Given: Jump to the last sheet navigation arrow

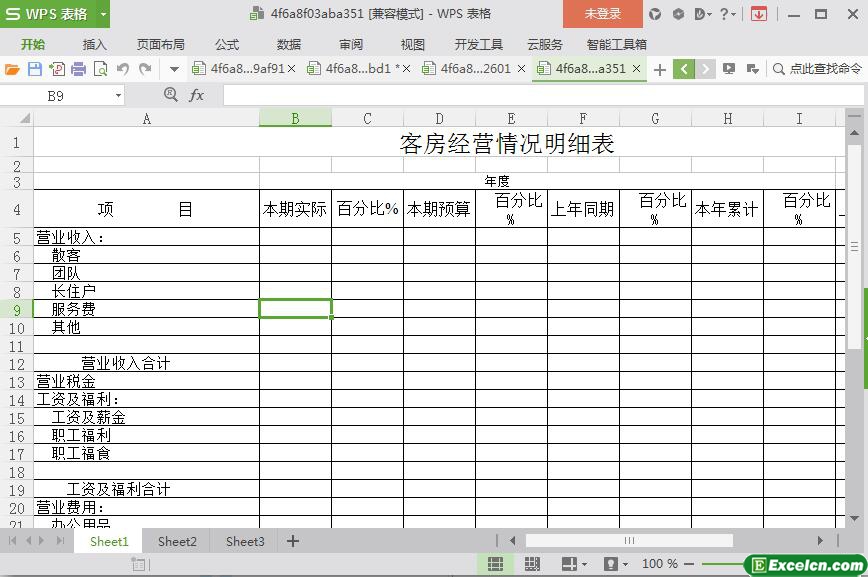Looking at the screenshot, I should coord(60,540).
